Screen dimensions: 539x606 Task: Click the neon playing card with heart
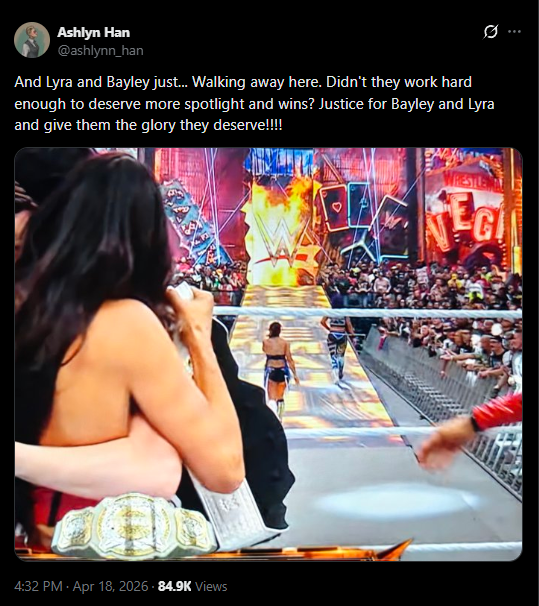click(x=335, y=209)
